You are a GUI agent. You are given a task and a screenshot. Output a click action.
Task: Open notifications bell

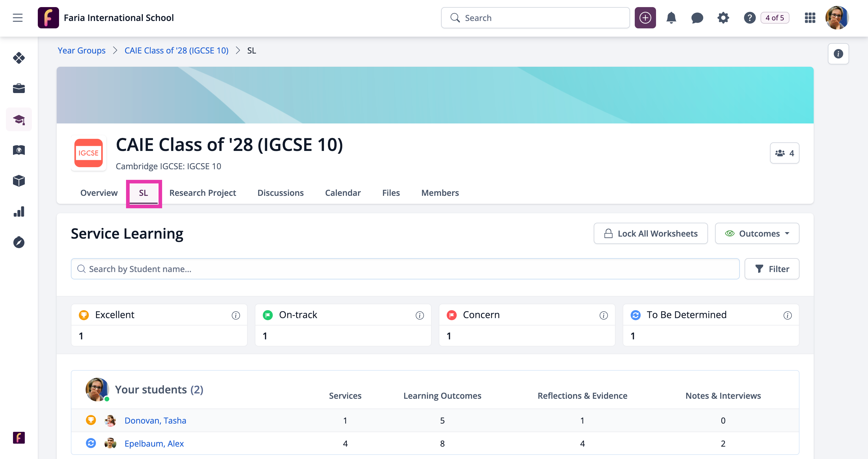tap(671, 18)
